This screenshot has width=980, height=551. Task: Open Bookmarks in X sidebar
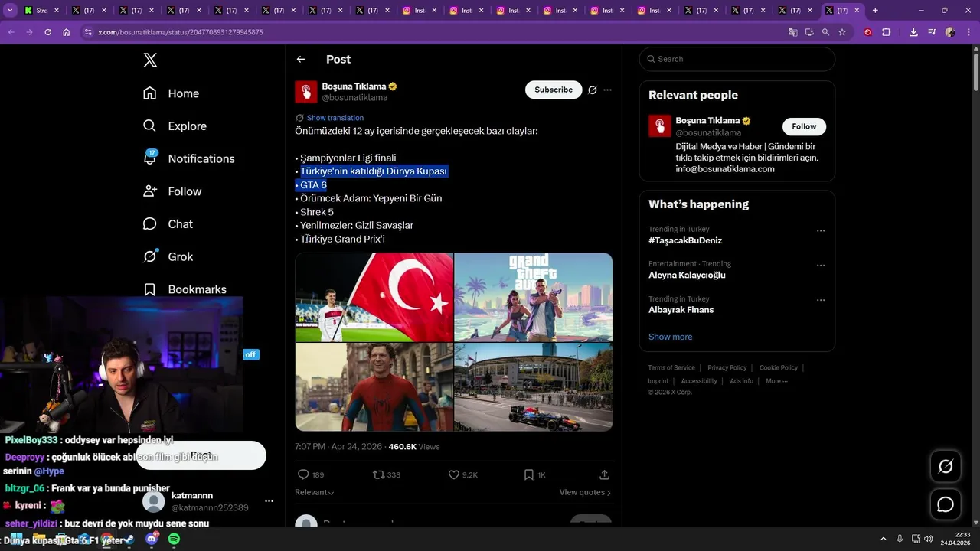pos(185,289)
